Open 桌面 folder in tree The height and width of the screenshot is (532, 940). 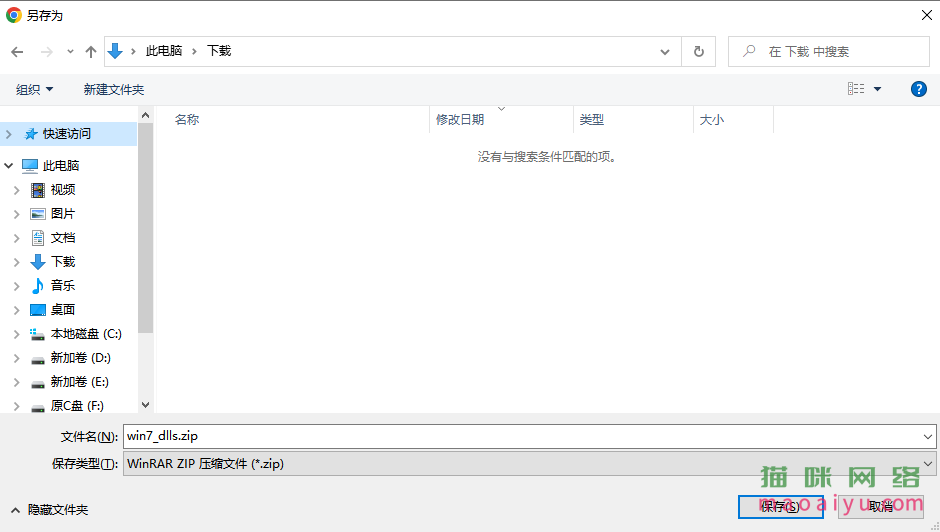pos(62,309)
